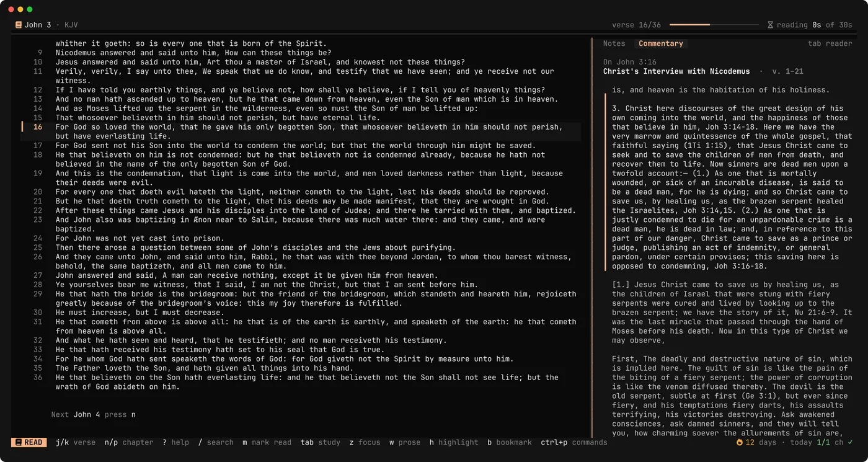The height and width of the screenshot is (462, 868).
Task: Click the hourglass reading timer icon
Action: [x=770, y=25]
